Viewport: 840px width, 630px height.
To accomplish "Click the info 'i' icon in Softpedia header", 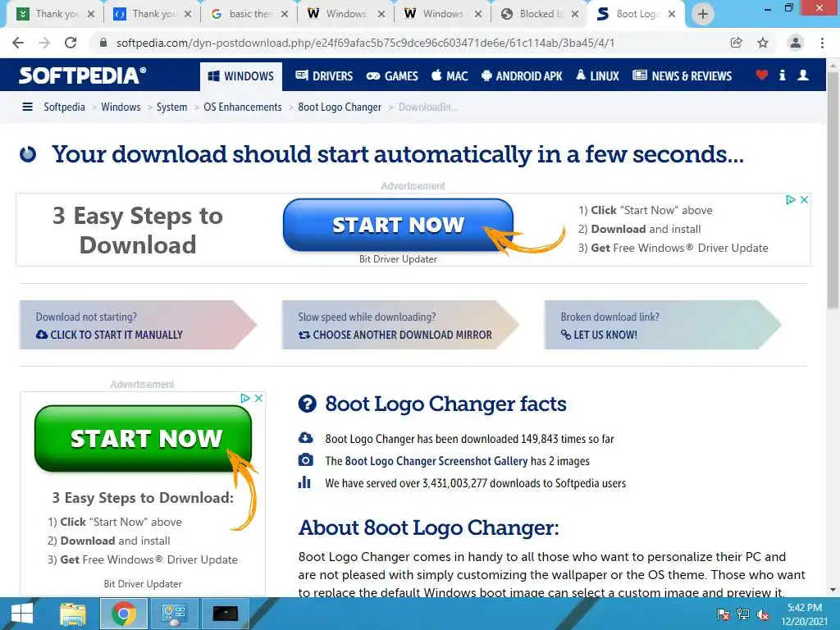I will pos(782,75).
